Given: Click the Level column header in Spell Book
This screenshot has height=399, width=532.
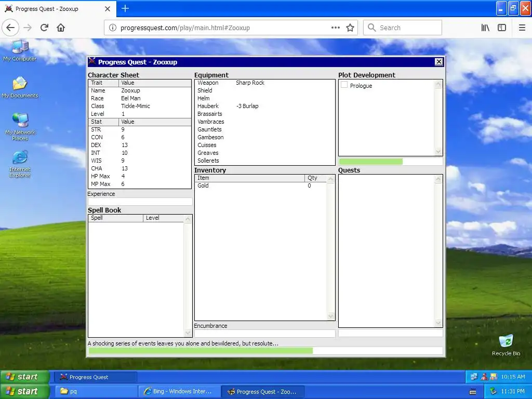Looking at the screenshot, I should [x=164, y=218].
